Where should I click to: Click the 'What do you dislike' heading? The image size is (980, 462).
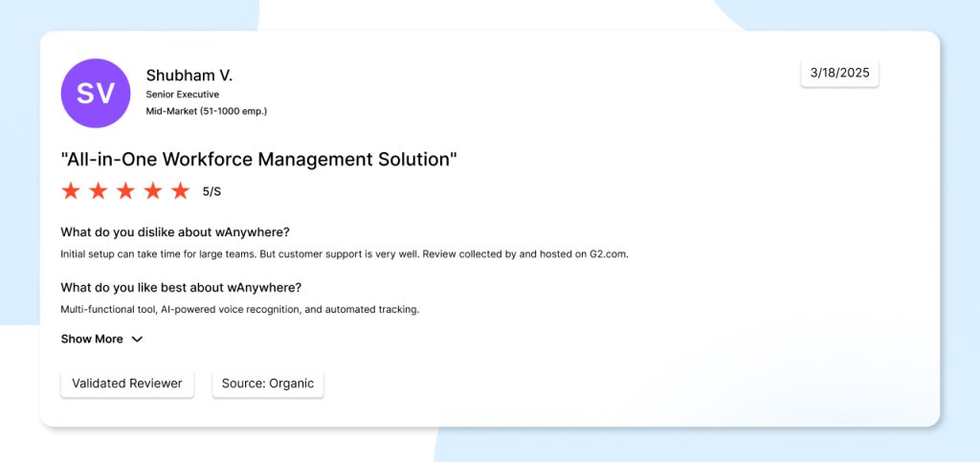[x=174, y=231]
